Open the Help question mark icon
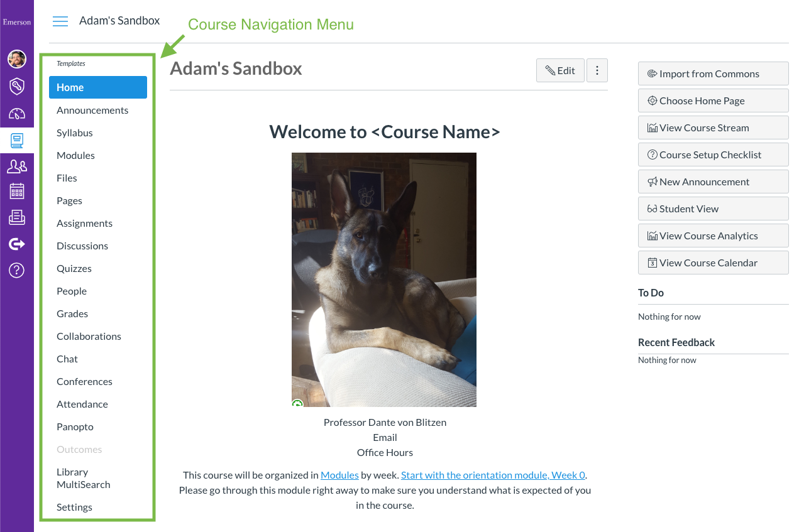 (17, 270)
